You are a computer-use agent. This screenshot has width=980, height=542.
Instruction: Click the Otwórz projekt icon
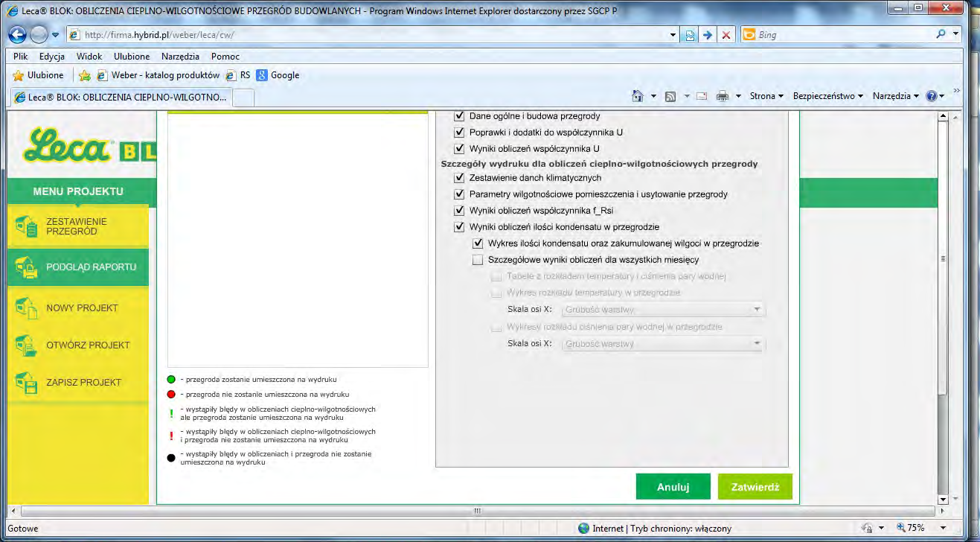point(26,345)
